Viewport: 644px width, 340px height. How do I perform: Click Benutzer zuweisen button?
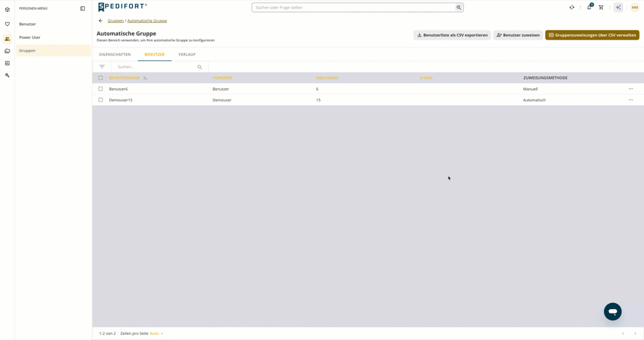tap(518, 35)
